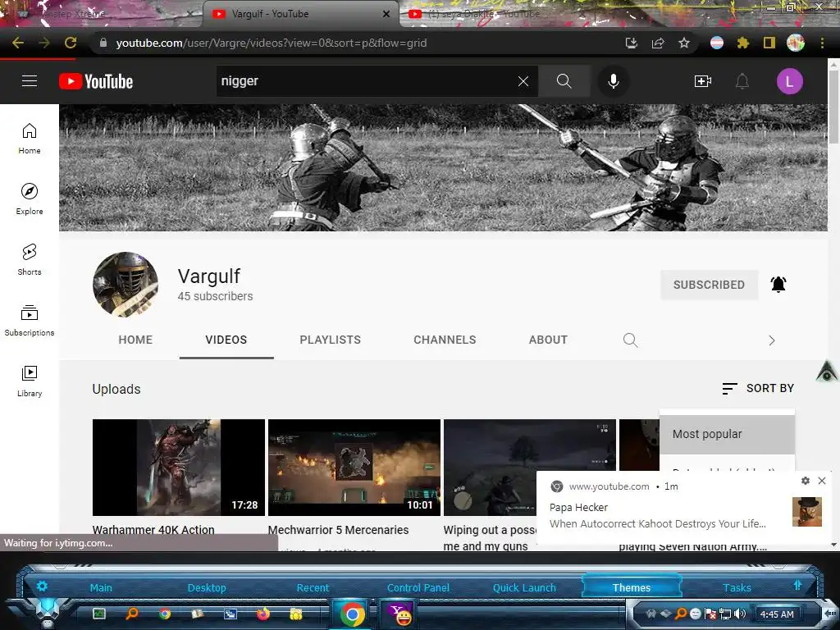
Task: Select the Control Panel dock tab
Action: [x=418, y=587]
